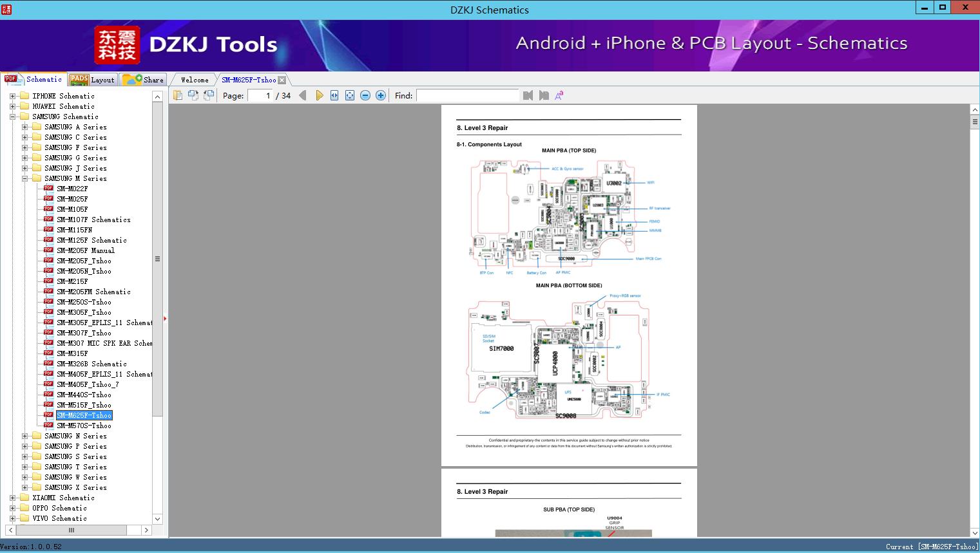Click the red sidebar collapse arrow
980x553 pixels.
[165, 318]
